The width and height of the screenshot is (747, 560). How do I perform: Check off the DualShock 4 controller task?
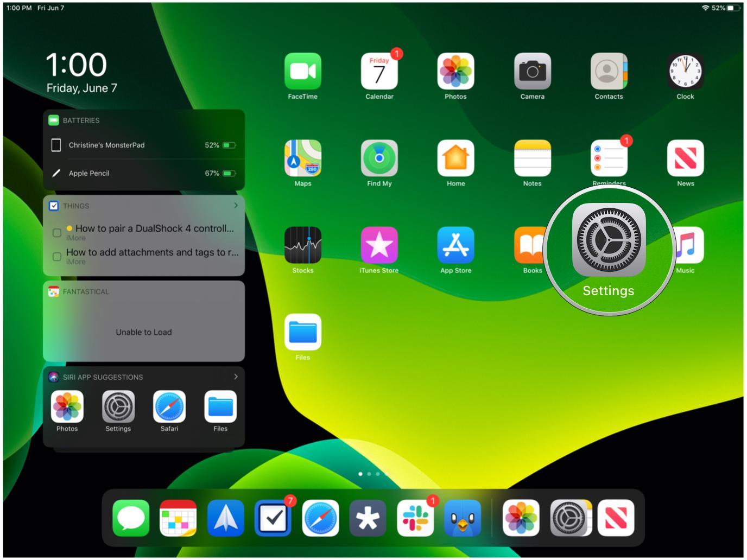[x=56, y=233]
